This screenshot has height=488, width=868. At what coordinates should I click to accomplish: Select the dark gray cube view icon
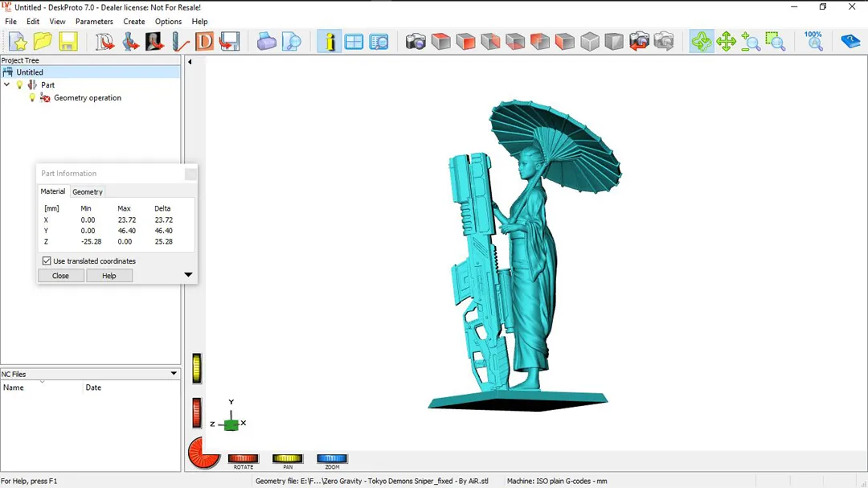614,42
